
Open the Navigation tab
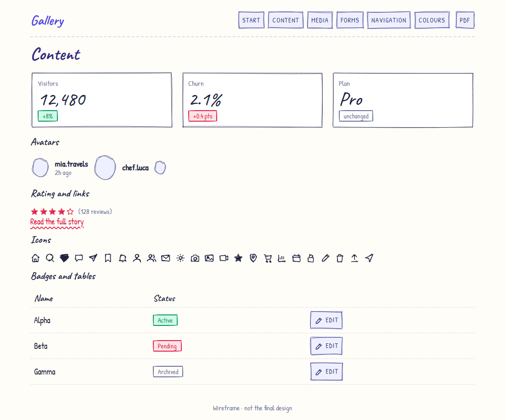(389, 20)
